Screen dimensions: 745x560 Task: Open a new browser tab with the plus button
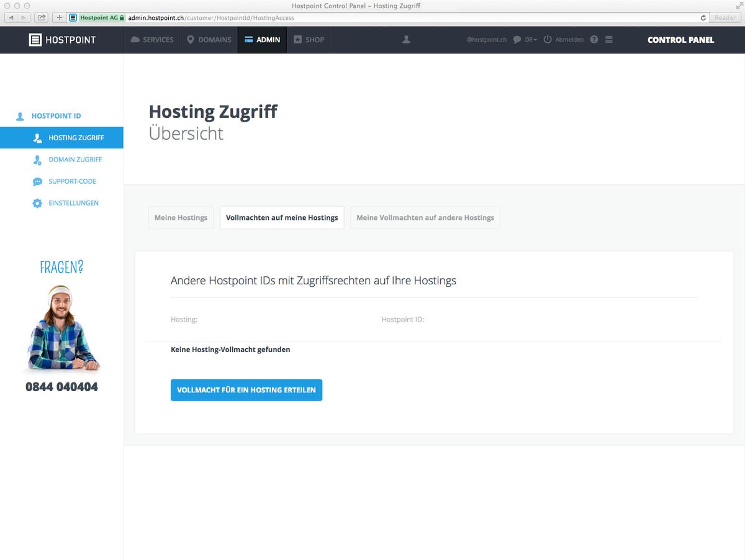(x=58, y=17)
